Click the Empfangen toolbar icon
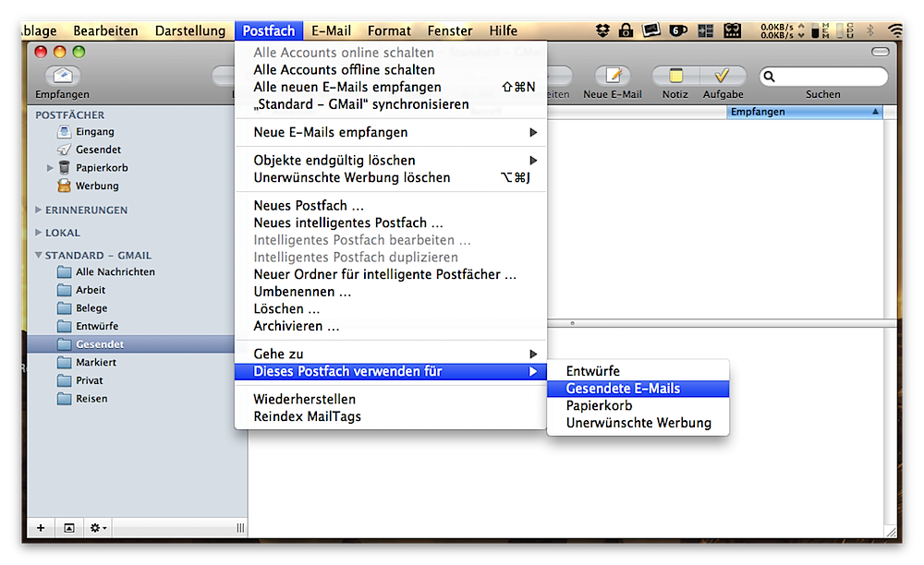924x565 pixels. (x=62, y=76)
